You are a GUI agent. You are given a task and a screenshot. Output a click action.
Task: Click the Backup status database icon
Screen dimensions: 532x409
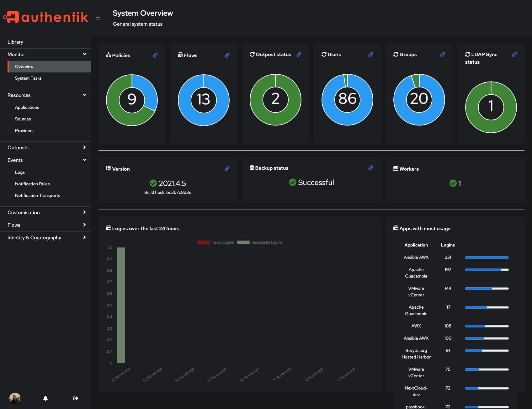coord(252,168)
